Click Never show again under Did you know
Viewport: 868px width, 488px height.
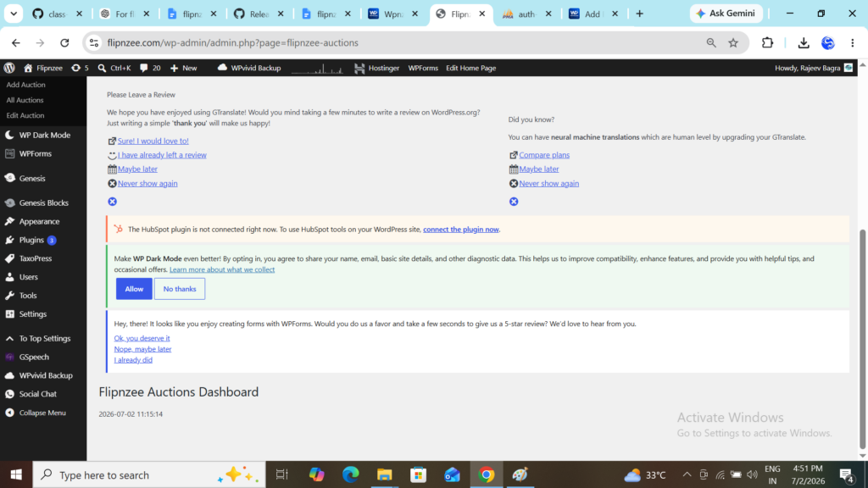click(x=548, y=183)
